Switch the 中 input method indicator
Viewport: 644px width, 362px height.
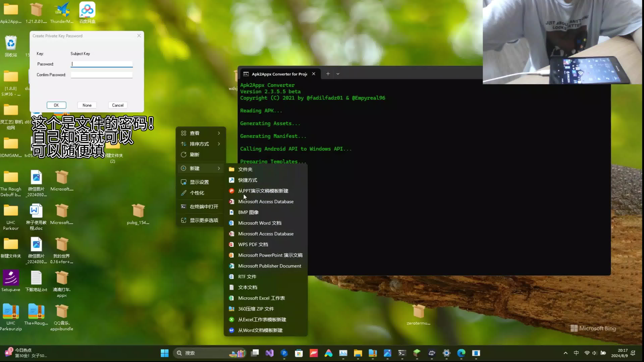pyautogui.click(x=576, y=353)
